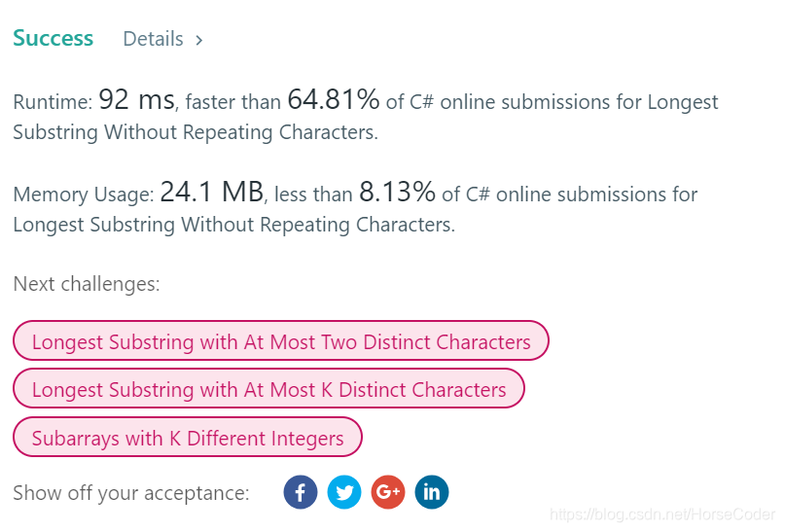Open Longest Substring with At Most Two Distinct Characters
The height and width of the screenshot is (532, 785).
(x=281, y=340)
